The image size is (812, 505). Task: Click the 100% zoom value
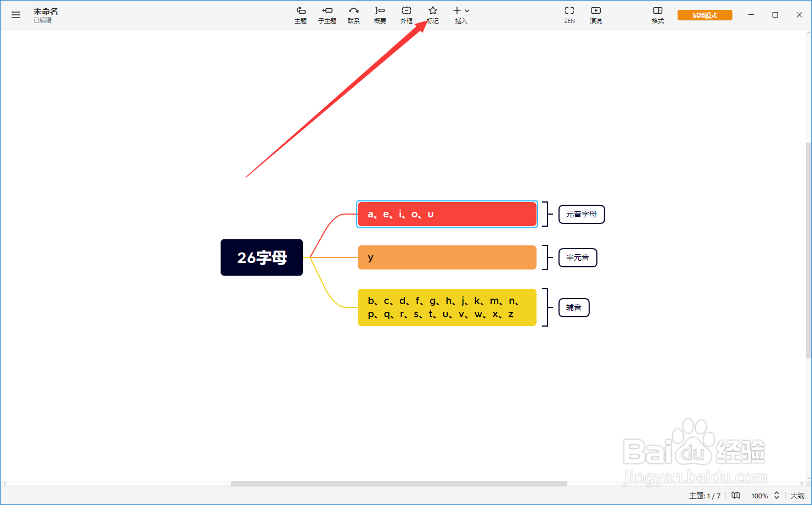click(759, 496)
